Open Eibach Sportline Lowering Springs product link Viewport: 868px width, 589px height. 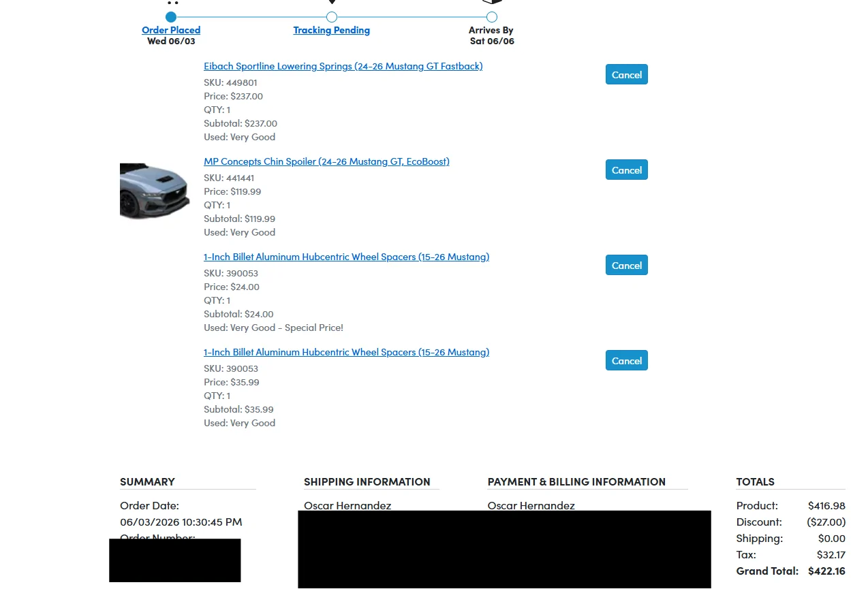click(343, 66)
